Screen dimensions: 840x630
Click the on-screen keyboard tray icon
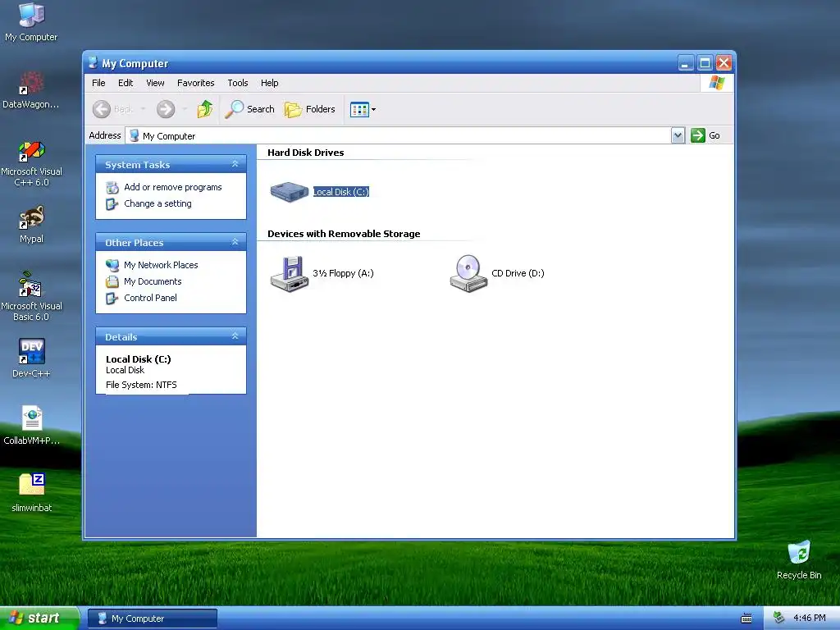[746, 619]
